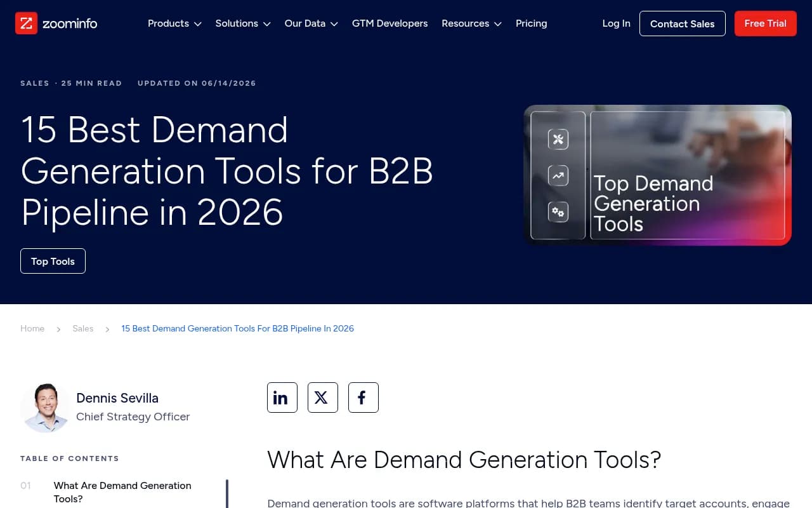This screenshot has width=812, height=508.
Task: Click the article main title heading
Action: coord(227,171)
